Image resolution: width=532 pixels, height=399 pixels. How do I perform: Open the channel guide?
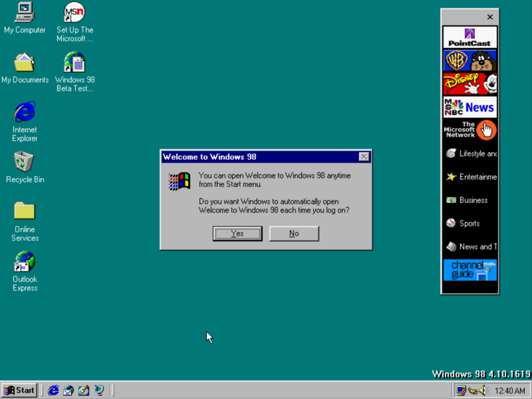pyautogui.click(x=470, y=270)
